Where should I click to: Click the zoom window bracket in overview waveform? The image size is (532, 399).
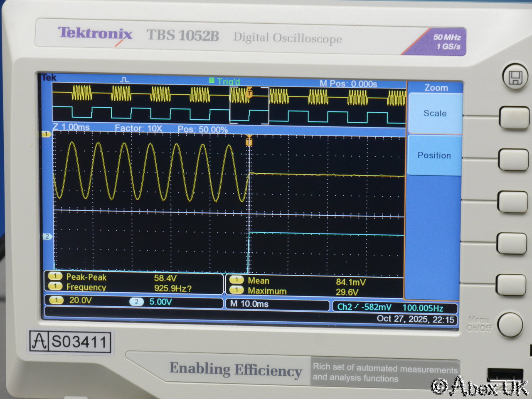(249, 106)
